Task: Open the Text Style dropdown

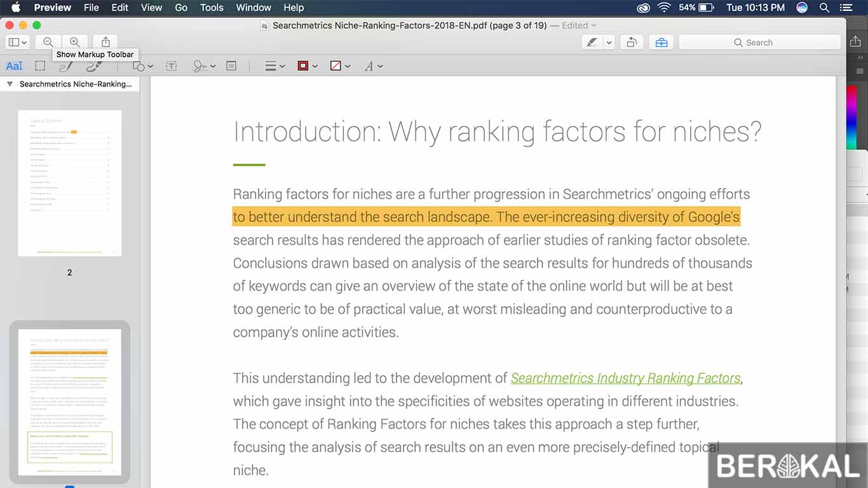Action: (x=373, y=66)
